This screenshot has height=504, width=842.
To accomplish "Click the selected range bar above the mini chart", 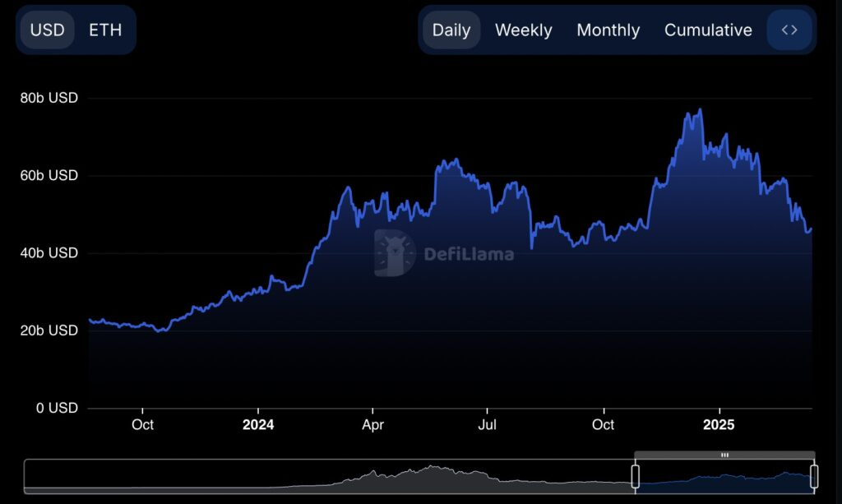I will point(724,454).
